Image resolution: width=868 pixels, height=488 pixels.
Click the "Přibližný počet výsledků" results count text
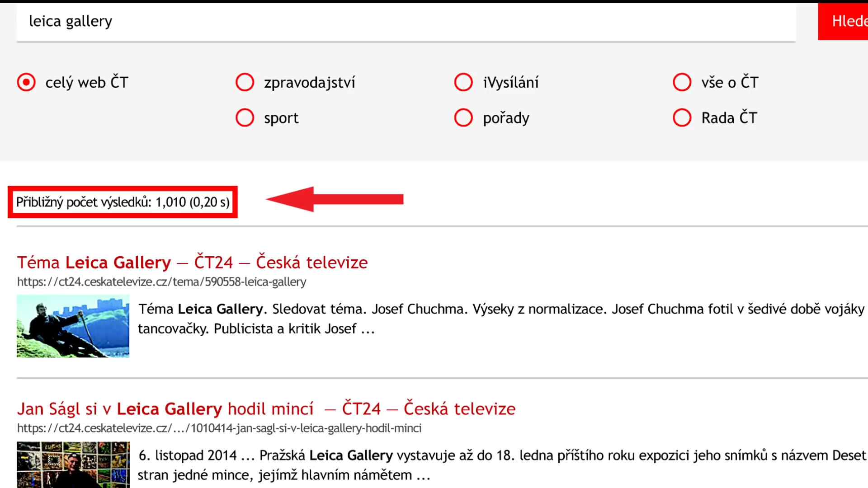[x=123, y=202]
